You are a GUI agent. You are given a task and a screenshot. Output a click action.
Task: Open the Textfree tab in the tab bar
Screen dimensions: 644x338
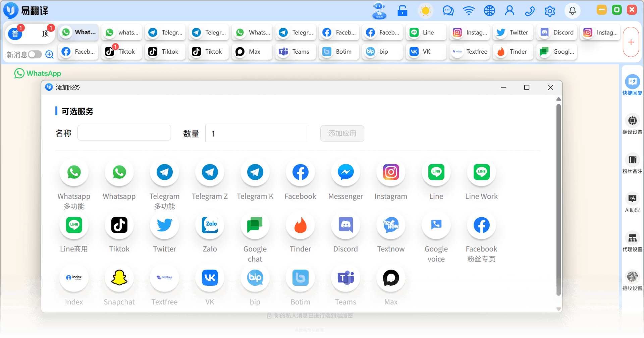point(469,52)
